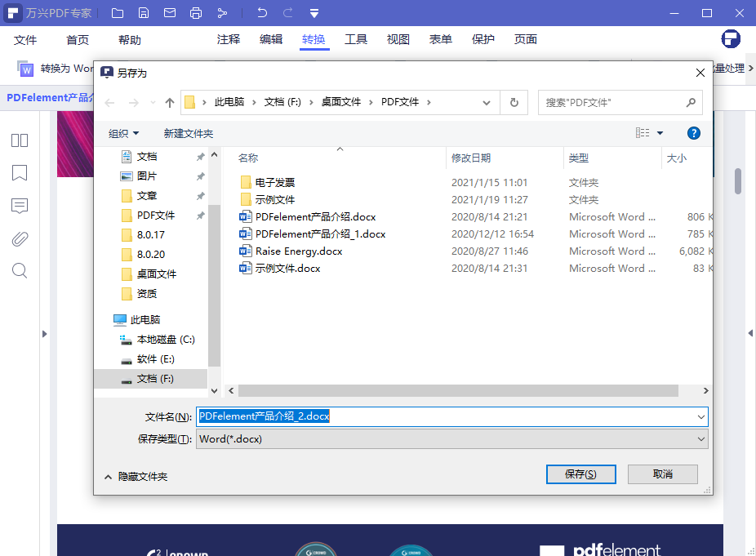Click the 取消 button
Screen dimensions: 756x556
[663, 474]
